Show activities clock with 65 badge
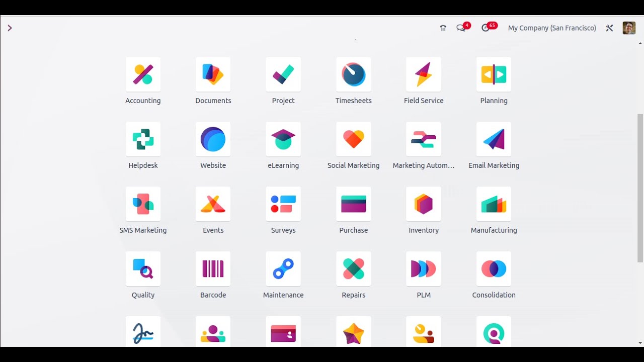Screen dimensions: 644x362 point(486,28)
